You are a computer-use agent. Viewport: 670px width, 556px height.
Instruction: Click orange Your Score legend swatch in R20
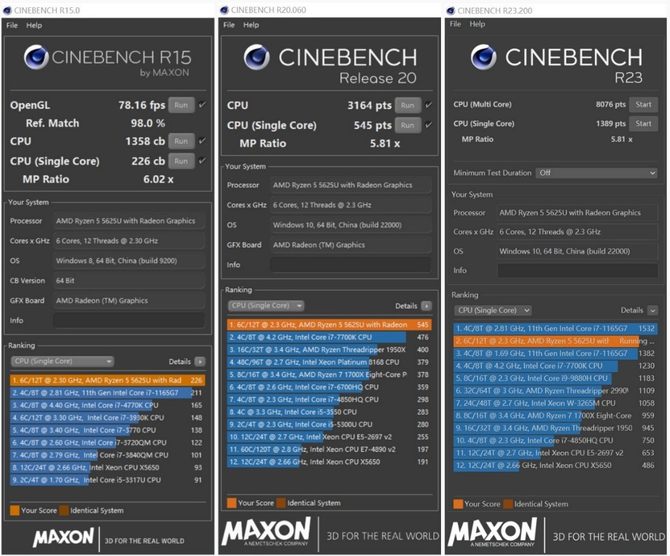pos(232,503)
